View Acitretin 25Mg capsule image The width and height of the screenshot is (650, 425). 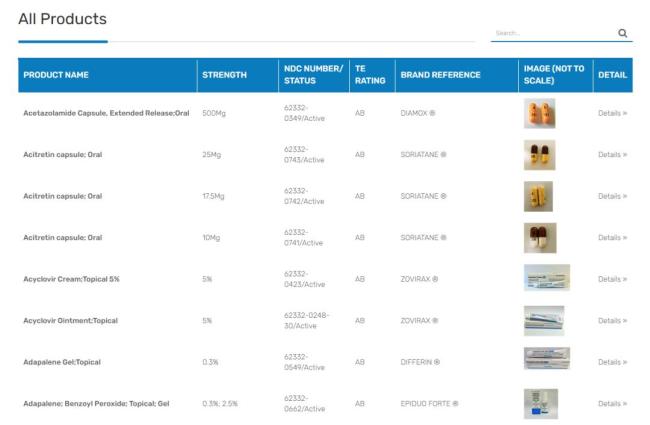click(539, 155)
